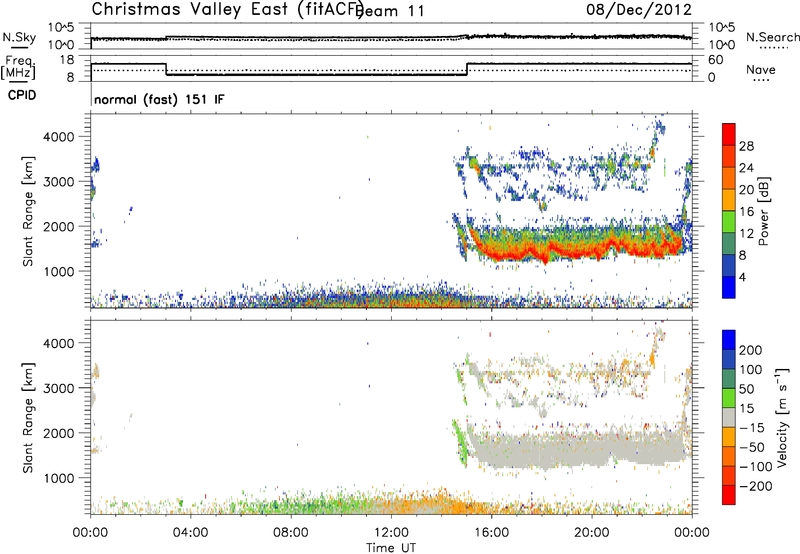Click the "4000" tick in the velocity panel

(x=58, y=343)
